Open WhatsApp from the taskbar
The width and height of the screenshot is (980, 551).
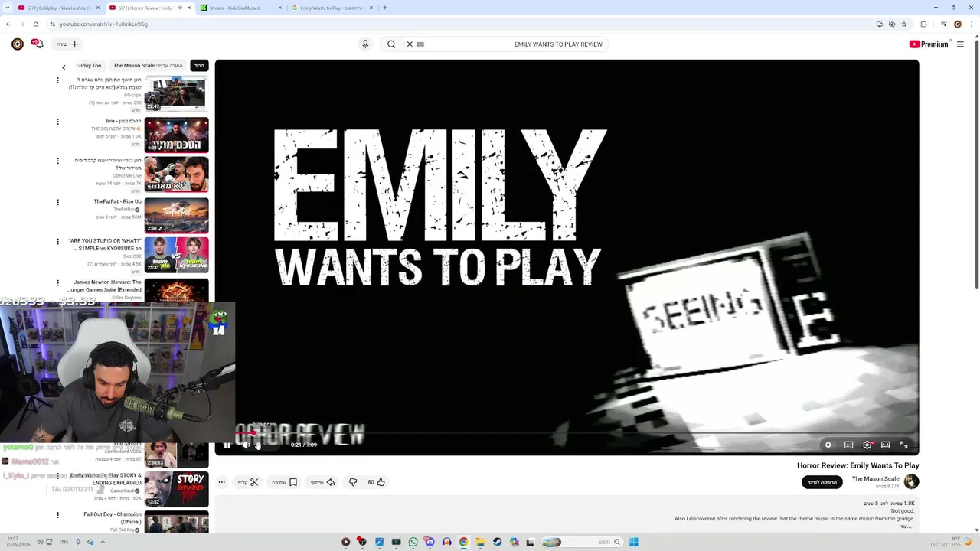coord(413,542)
